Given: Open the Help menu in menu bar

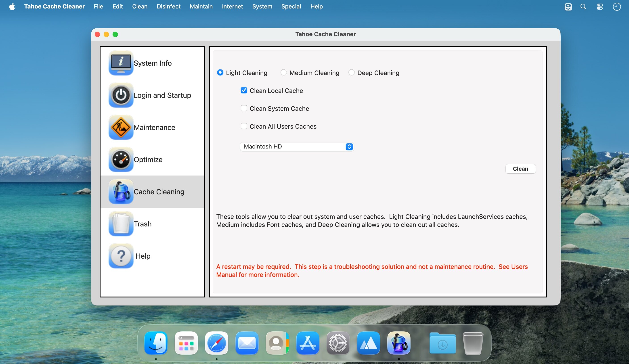Looking at the screenshot, I should pos(317,6).
